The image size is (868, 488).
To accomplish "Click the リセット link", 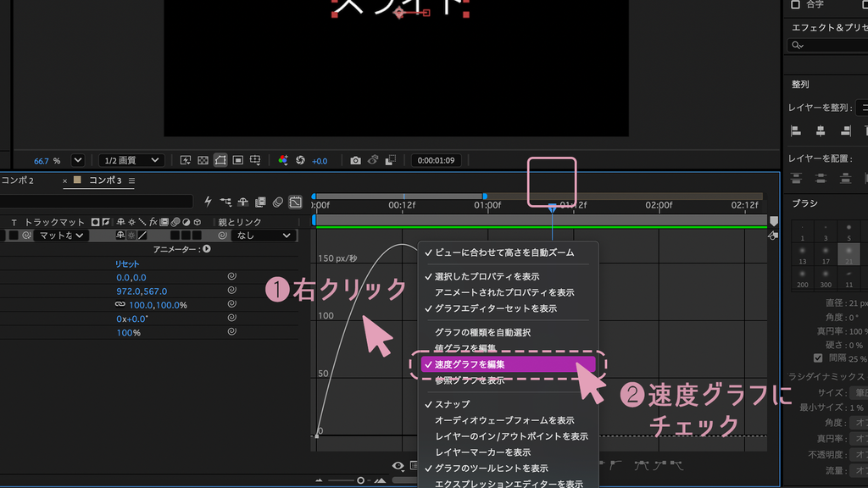I will tap(127, 264).
